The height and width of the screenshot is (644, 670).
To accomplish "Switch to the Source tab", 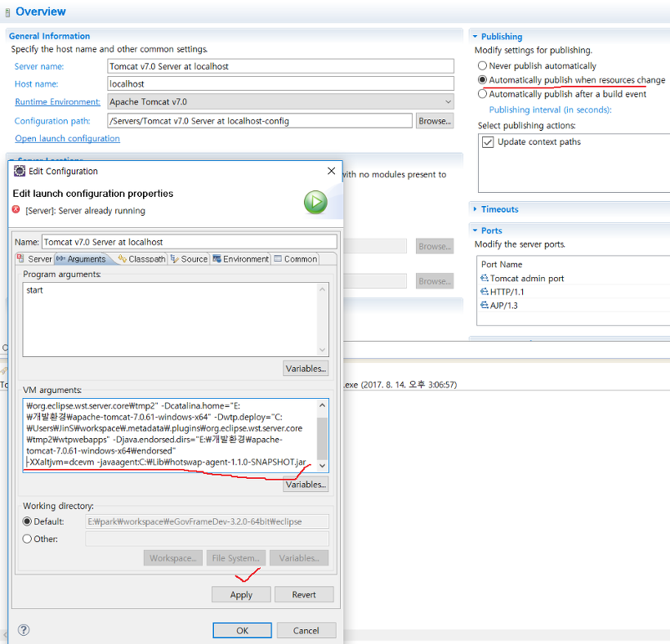I will pos(189,259).
